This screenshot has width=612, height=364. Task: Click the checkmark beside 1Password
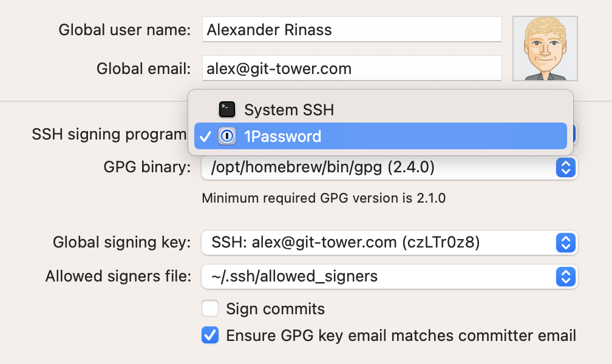pyautogui.click(x=205, y=136)
